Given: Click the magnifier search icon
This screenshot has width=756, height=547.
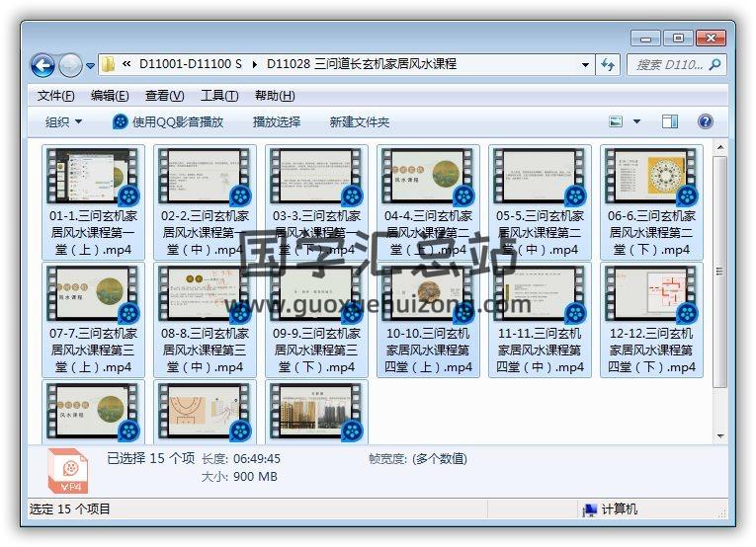Looking at the screenshot, I should (715, 64).
